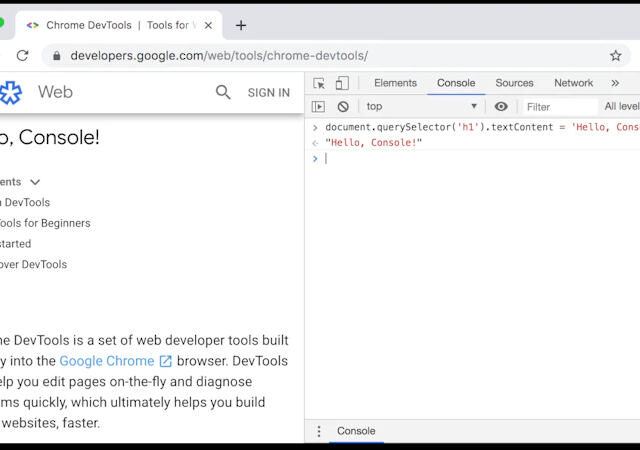Screen dimensions: 640x450
Task: Bookmark this page with the star
Action: tap(616, 56)
